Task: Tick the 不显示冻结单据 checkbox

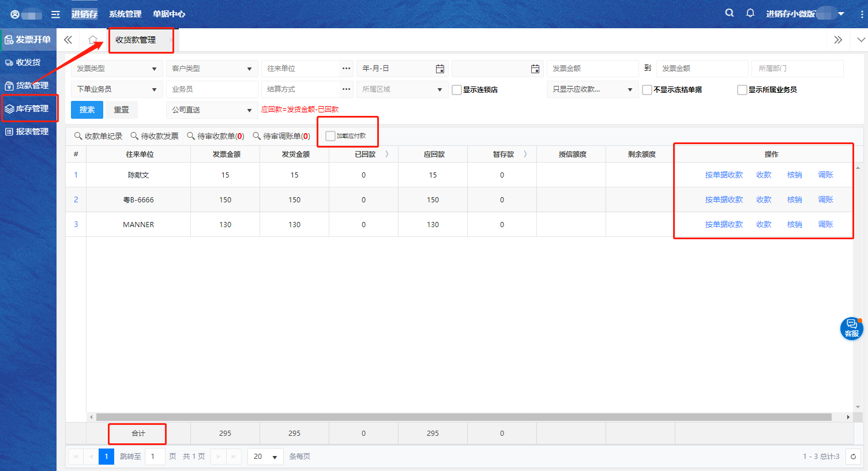Action: [x=647, y=90]
